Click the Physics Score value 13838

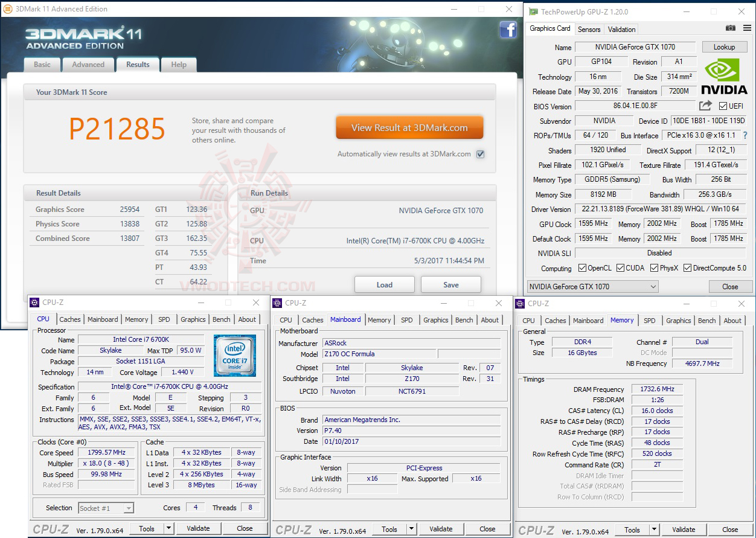(129, 224)
